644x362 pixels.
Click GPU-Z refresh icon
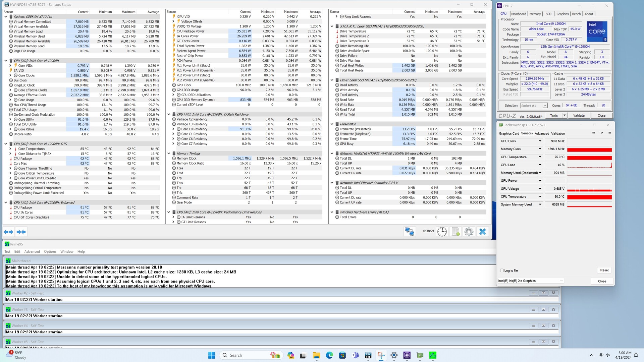(x=602, y=133)
